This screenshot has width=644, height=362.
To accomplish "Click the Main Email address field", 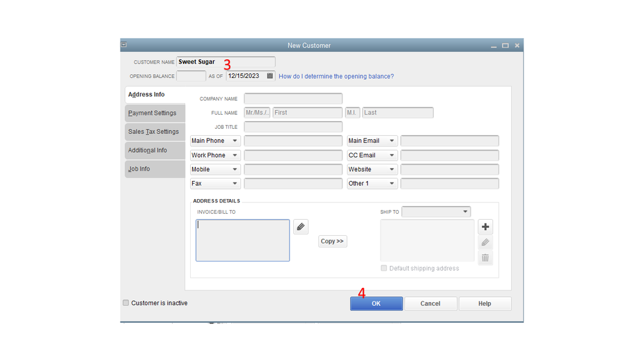I will [450, 141].
